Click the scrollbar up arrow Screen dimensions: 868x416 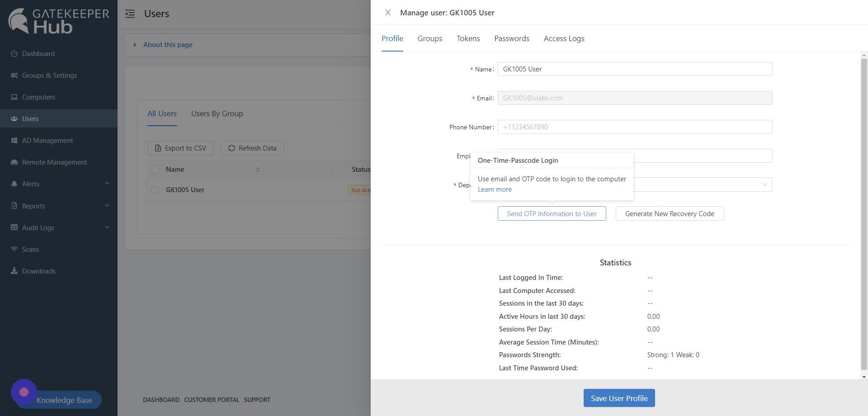[x=864, y=55]
